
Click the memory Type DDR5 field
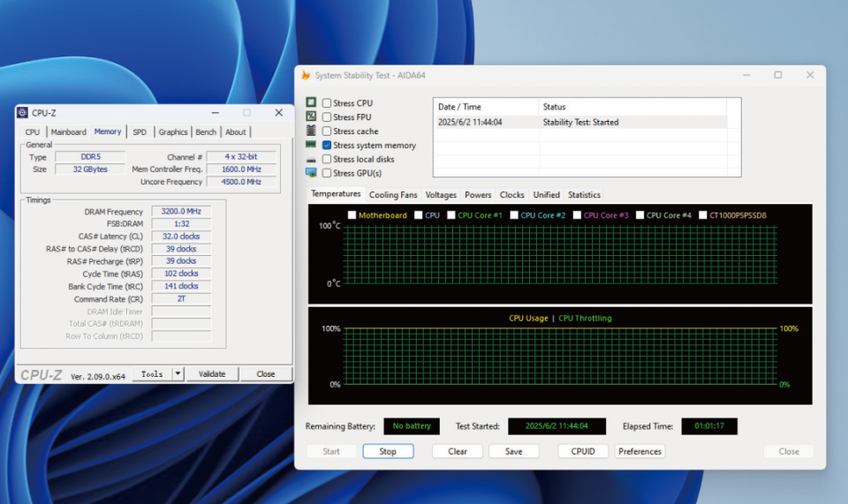tap(90, 156)
